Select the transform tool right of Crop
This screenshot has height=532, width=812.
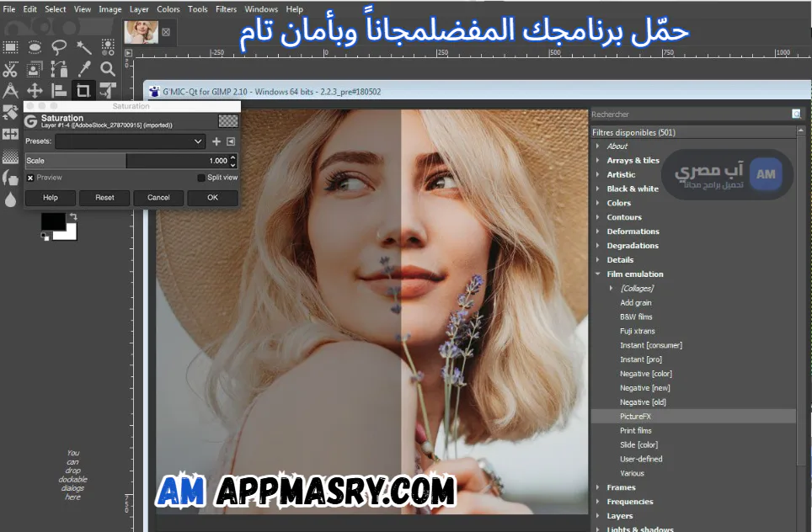(x=108, y=91)
